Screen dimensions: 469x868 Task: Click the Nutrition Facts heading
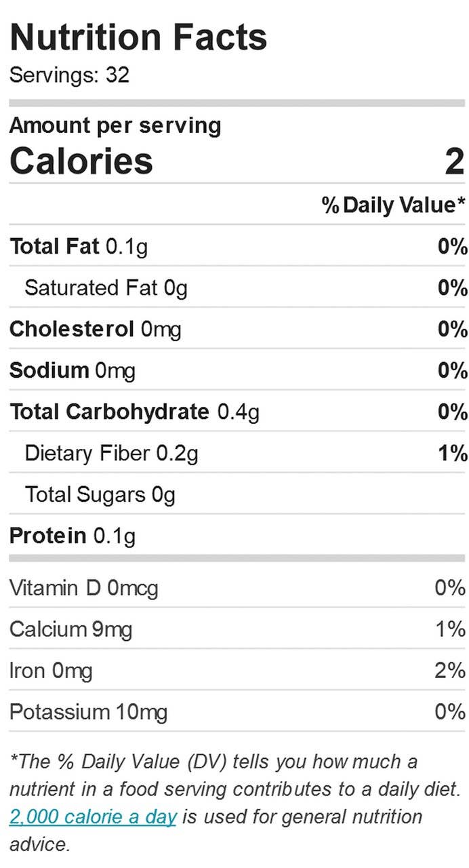point(138,37)
